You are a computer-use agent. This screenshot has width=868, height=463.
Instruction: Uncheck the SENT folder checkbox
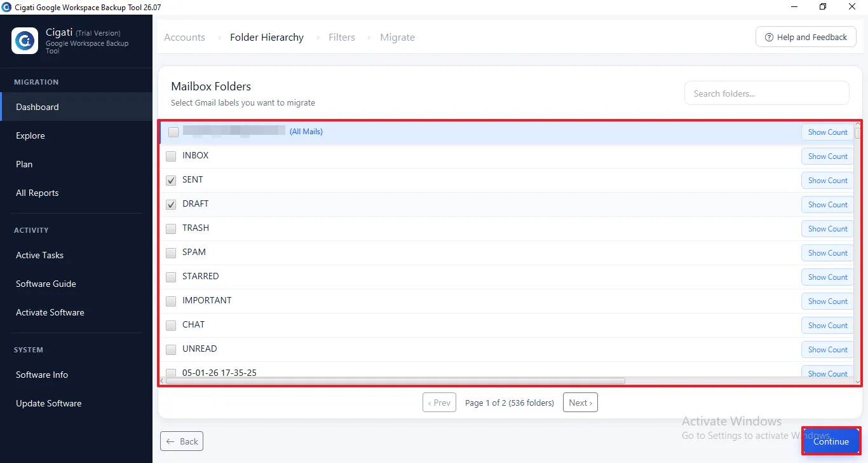pyautogui.click(x=171, y=181)
